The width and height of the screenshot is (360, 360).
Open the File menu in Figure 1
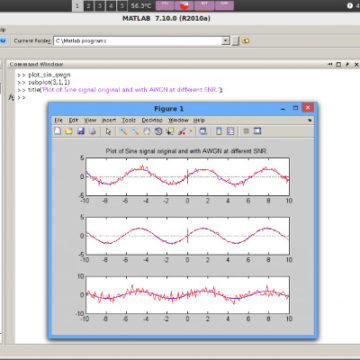[x=58, y=120]
